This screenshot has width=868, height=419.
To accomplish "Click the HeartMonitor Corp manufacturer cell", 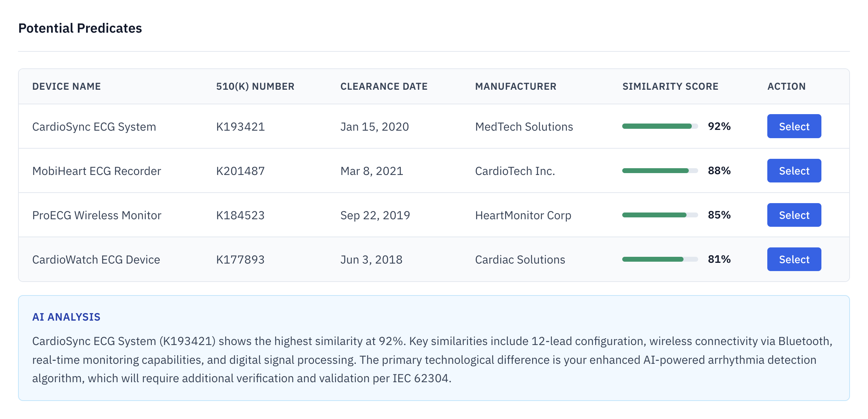I will coord(523,215).
